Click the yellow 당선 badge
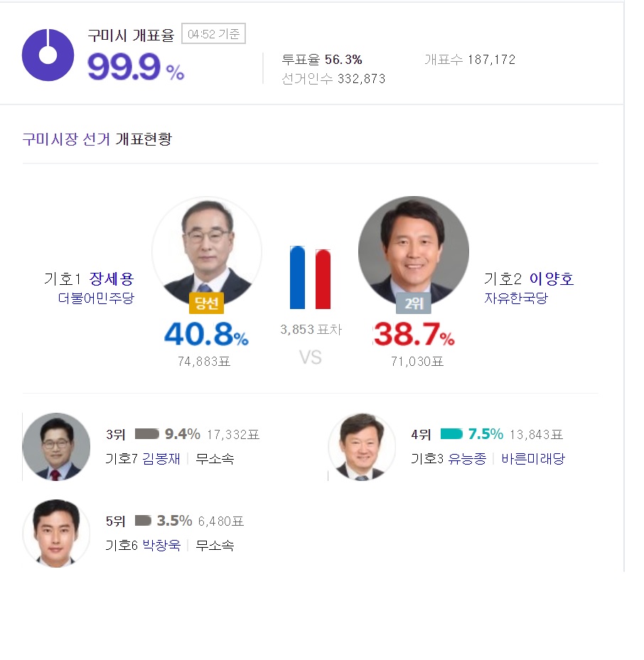644x660 pixels. point(206,303)
